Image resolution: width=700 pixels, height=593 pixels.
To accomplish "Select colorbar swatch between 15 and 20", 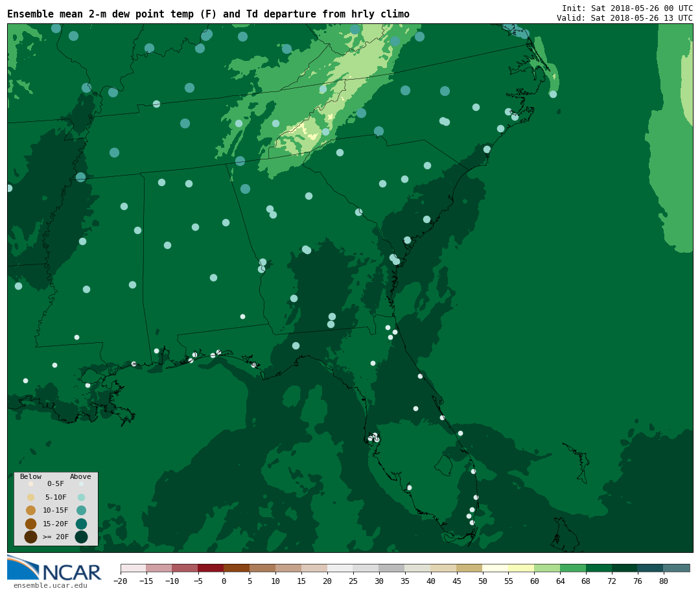I will [315, 568].
